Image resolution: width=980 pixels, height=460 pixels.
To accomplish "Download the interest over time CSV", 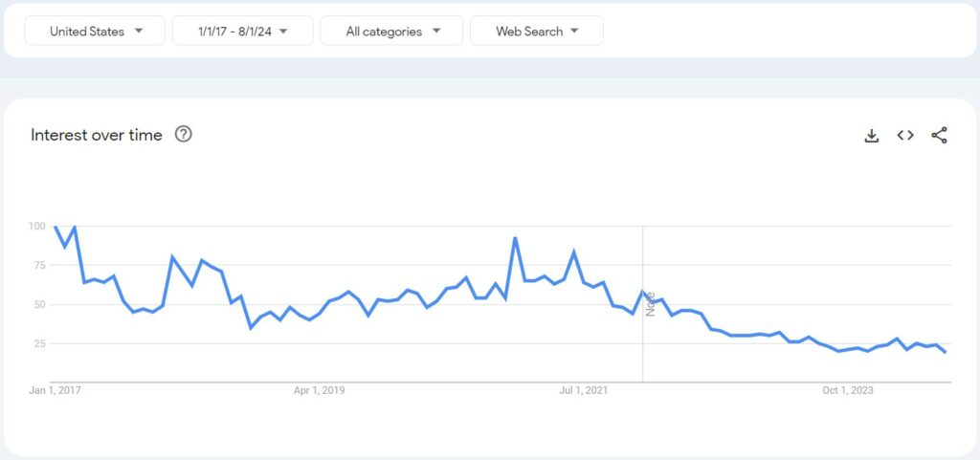I will coord(871,135).
